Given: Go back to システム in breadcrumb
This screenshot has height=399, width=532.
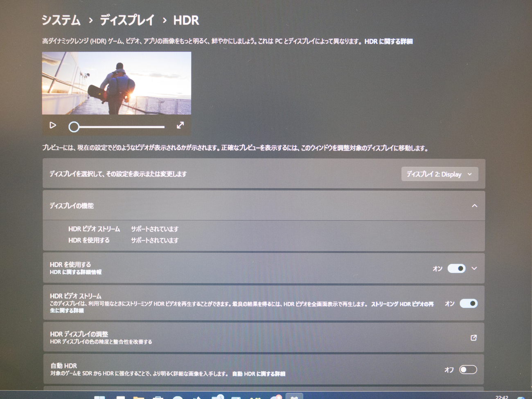Looking at the screenshot, I should tap(61, 20).
